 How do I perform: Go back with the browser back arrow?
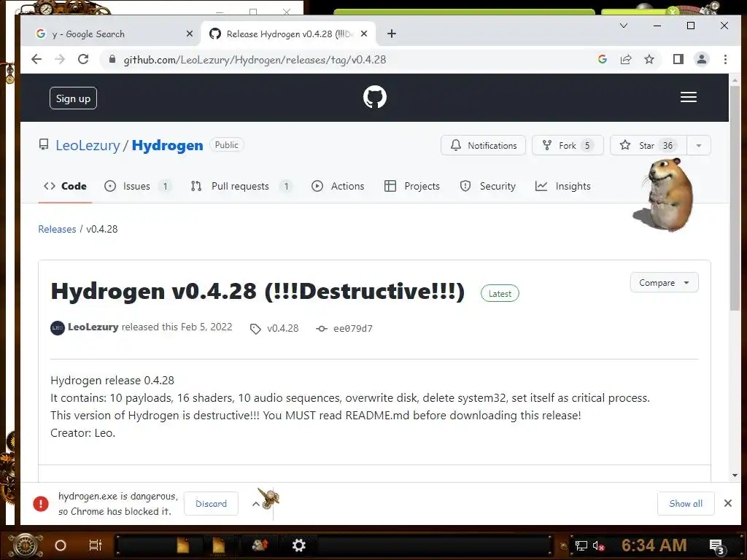pyautogui.click(x=36, y=60)
